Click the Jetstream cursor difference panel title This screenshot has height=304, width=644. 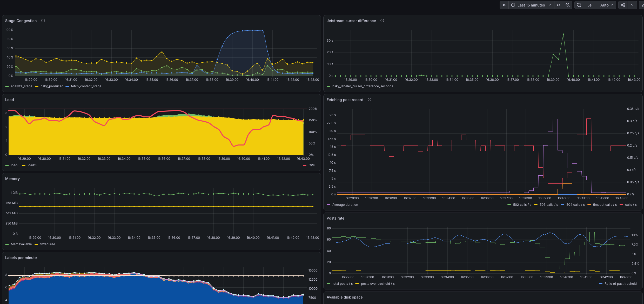[x=351, y=21]
